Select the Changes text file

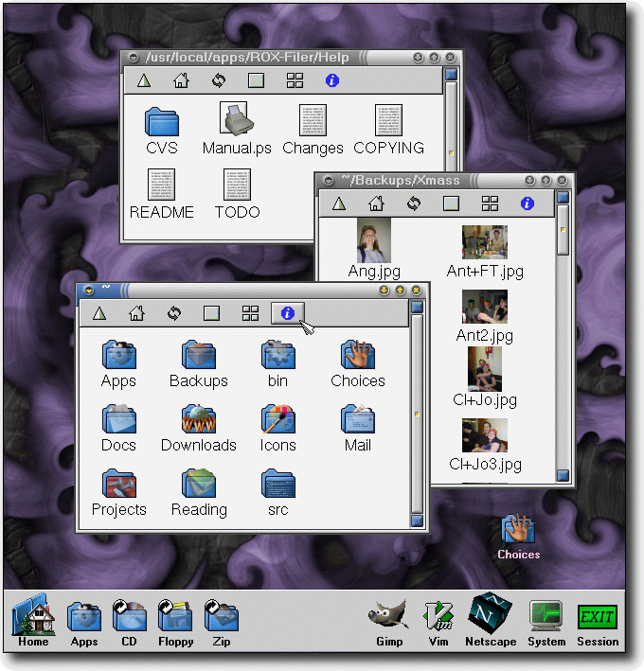tap(313, 130)
